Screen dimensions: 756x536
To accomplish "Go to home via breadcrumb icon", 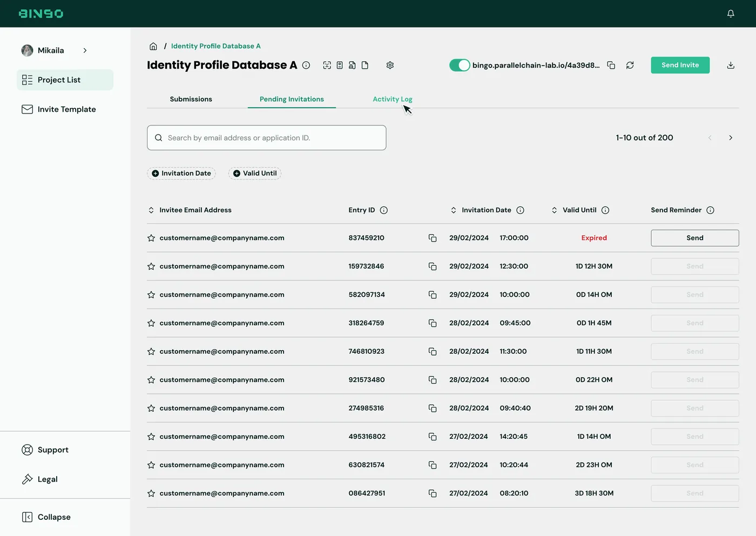I will [153, 46].
